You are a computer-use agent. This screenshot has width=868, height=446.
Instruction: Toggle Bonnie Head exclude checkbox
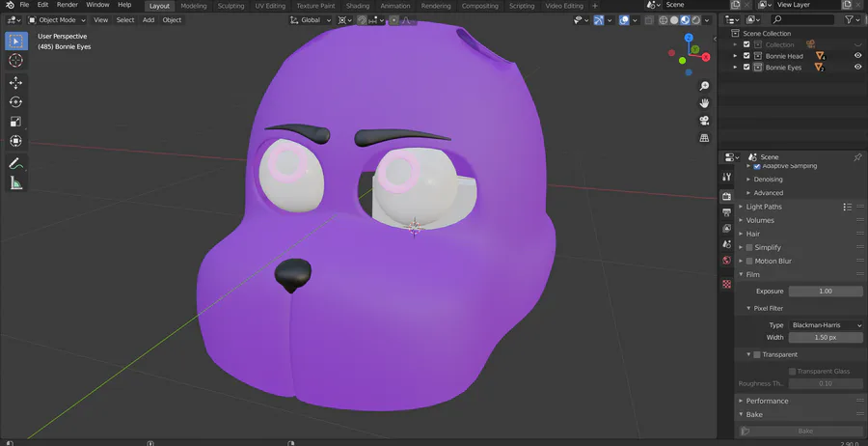(x=746, y=56)
